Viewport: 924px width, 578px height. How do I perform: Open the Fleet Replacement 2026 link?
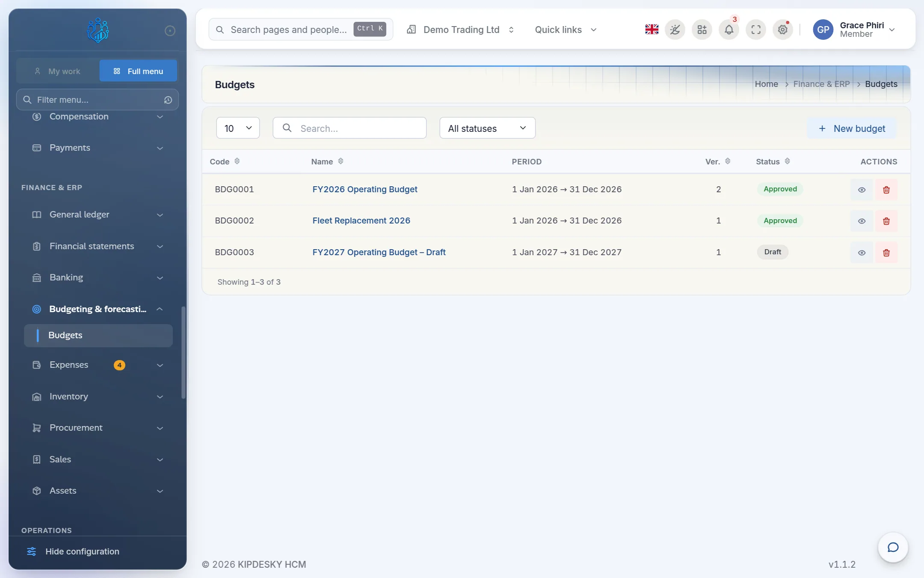click(x=361, y=220)
